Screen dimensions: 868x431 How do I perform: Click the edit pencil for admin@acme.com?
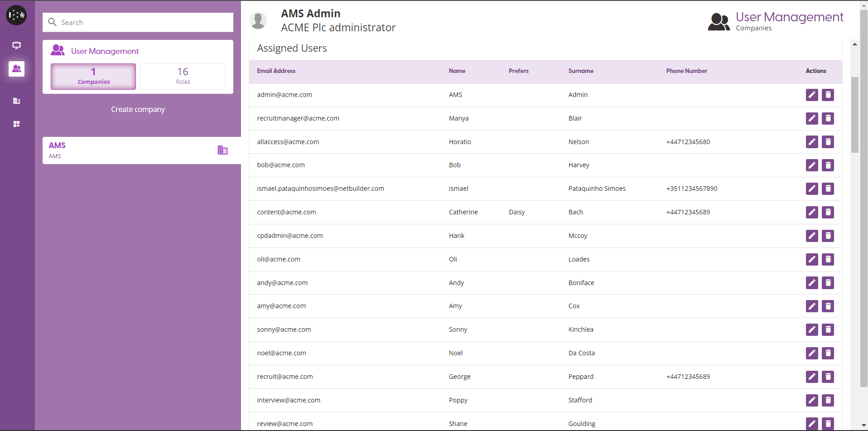pos(812,95)
